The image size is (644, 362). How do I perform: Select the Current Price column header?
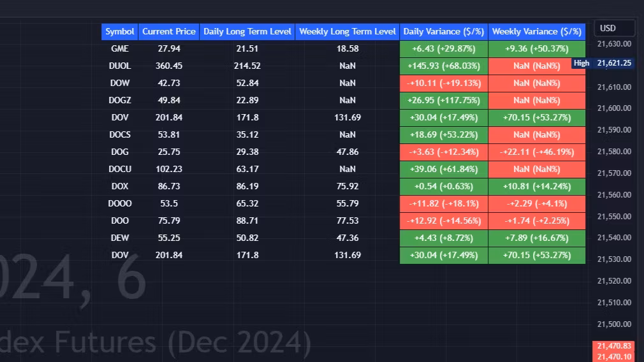[169, 31]
